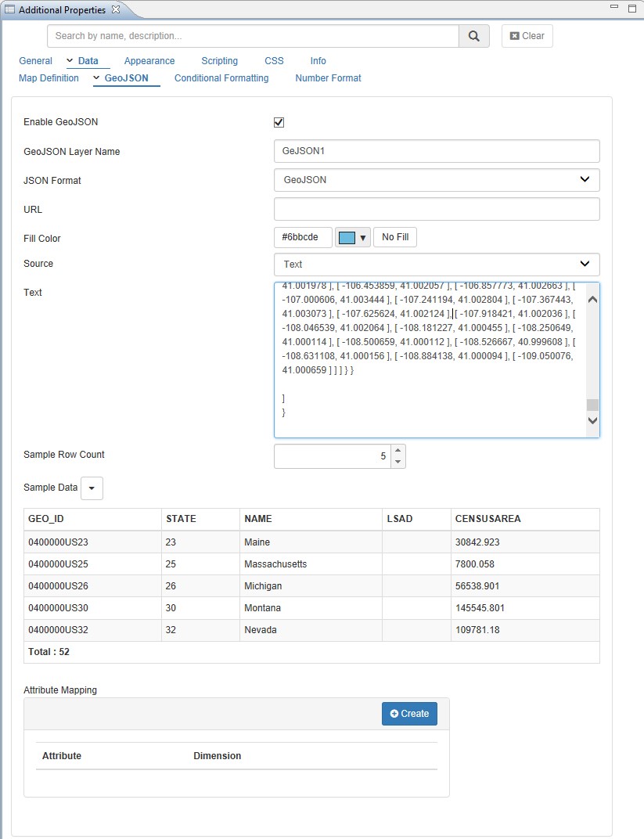
Task: Maximize the Additional Properties panel
Action: 631,9
